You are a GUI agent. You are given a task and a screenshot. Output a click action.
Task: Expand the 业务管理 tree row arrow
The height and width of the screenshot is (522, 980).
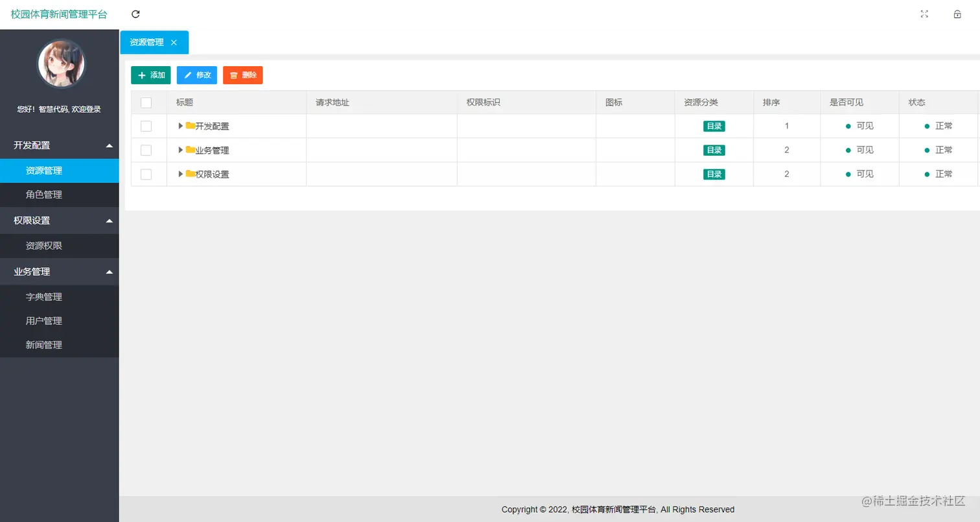pos(181,150)
